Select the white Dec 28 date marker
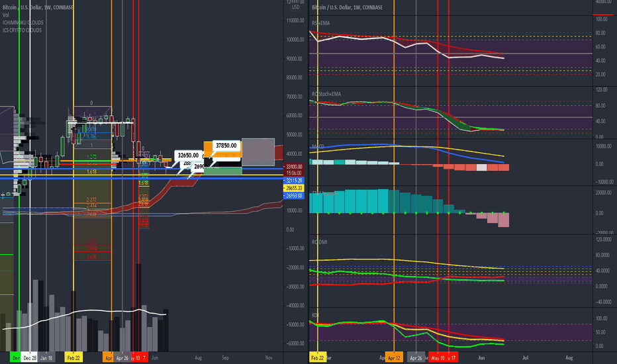 coord(30,357)
